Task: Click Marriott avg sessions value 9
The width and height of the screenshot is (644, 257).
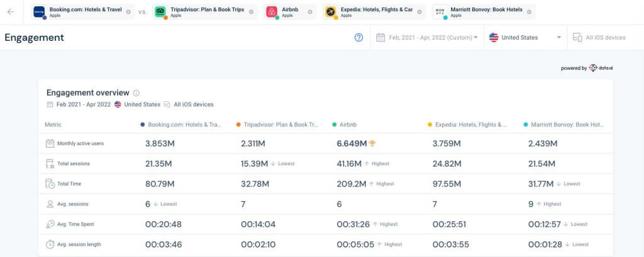Action: tap(531, 204)
